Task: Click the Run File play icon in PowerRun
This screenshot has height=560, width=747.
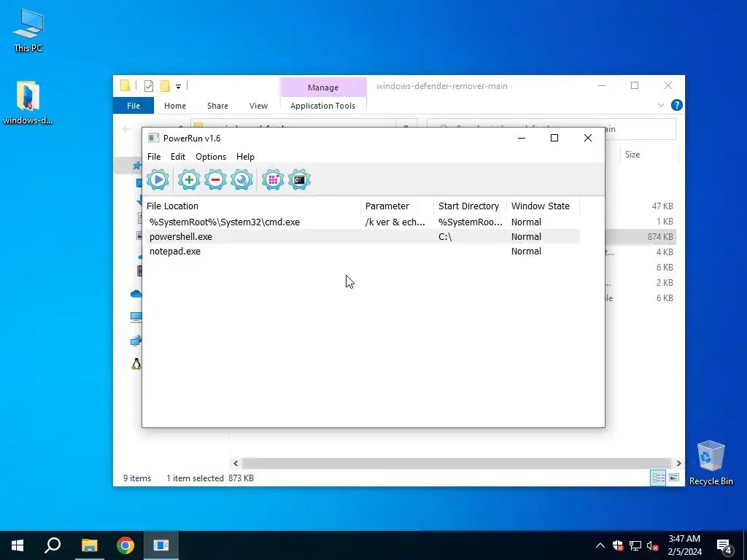Action: pos(158,180)
